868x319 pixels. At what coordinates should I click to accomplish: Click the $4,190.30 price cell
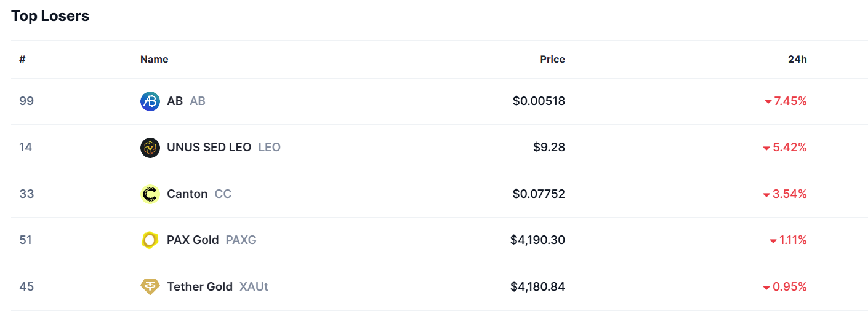pos(537,240)
